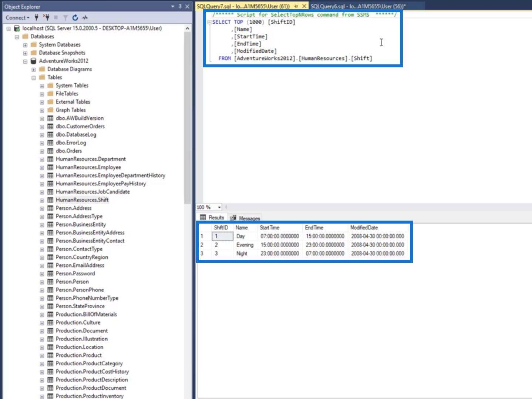Image resolution: width=532 pixels, height=399 pixels.
Task: Click the Connect Object Explorer plug icon
Action: click(x=36, y=17)
